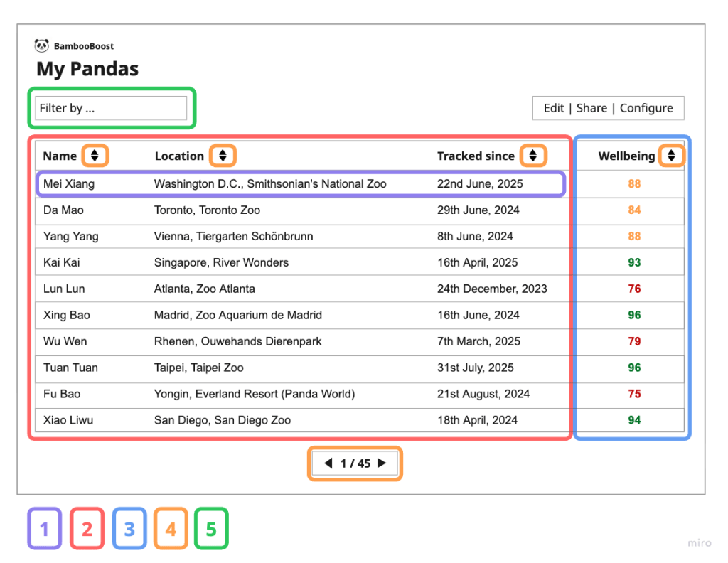728x563 pixels.
Task: Sort by Tracked since date
Action: 532,156
